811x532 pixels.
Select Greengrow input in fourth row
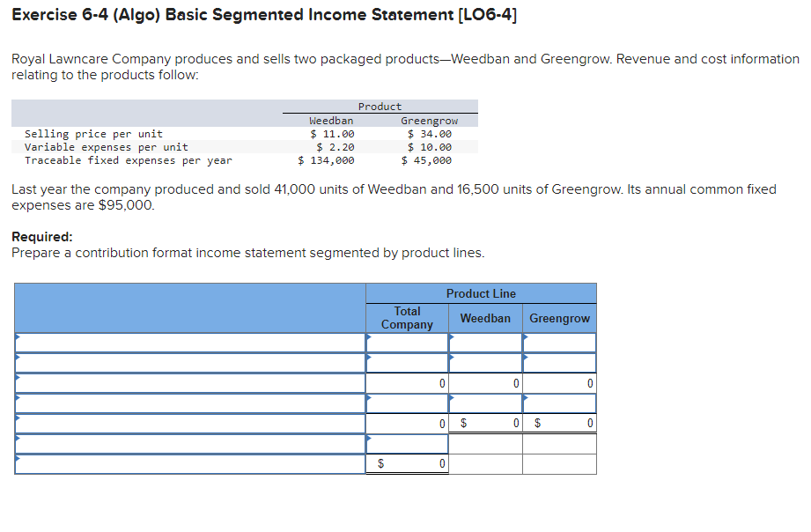coord(559,403)
